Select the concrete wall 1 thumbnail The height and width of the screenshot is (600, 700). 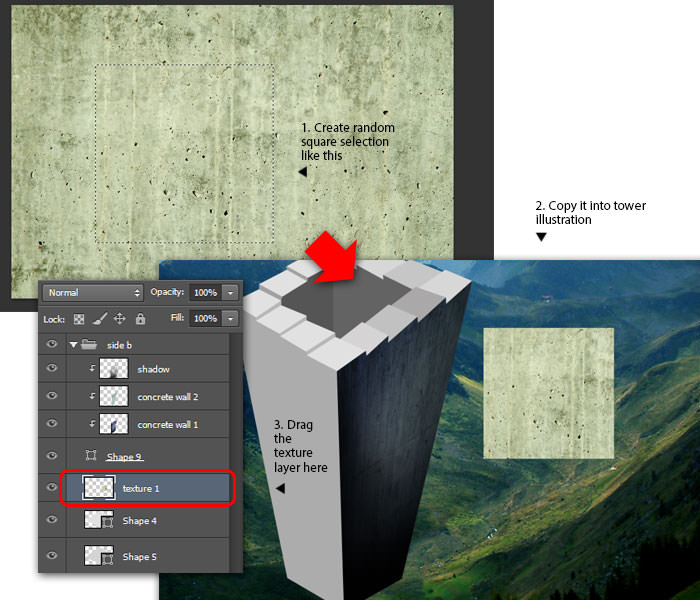(113, 424)
